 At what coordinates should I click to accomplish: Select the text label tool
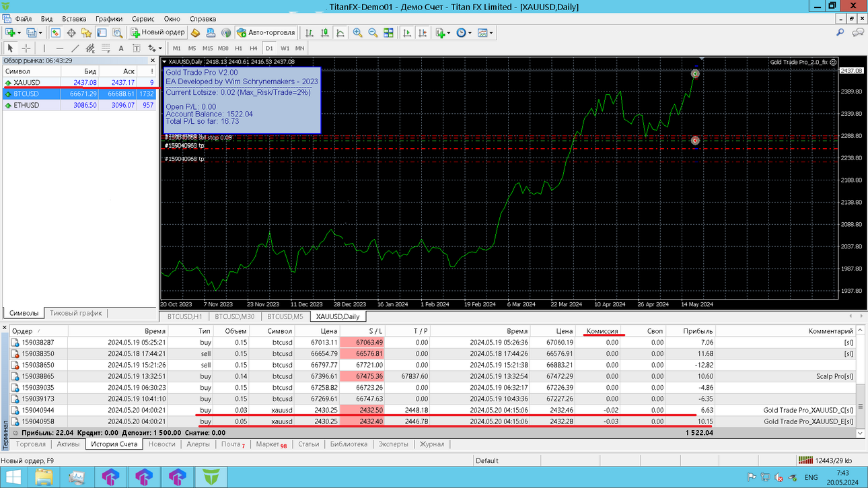[121, 48]
